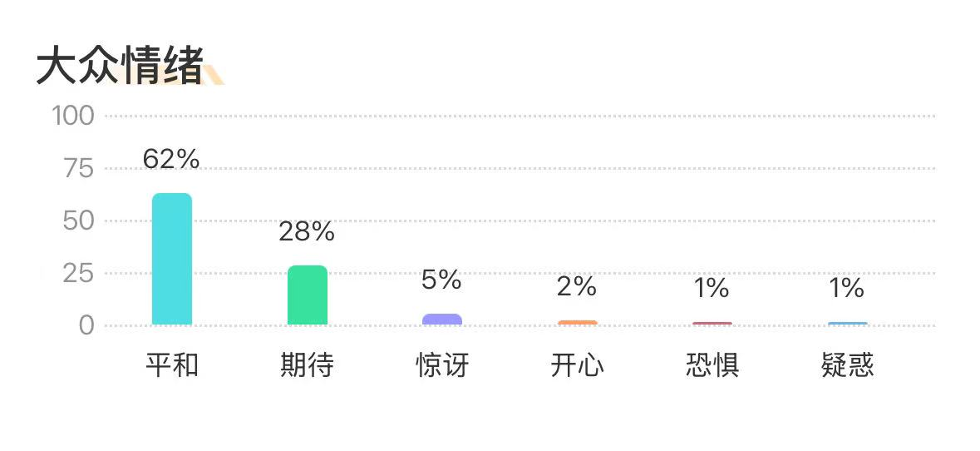Screen dimensions: 980x451
Task: Click the 惊讶 category label
Action: (441, 365)
